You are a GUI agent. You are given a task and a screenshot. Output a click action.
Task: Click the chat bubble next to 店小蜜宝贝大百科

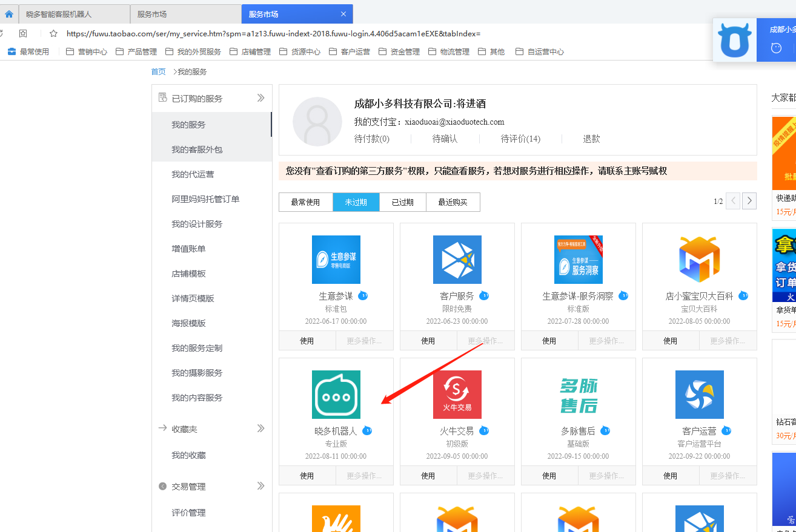coord(743,295)
